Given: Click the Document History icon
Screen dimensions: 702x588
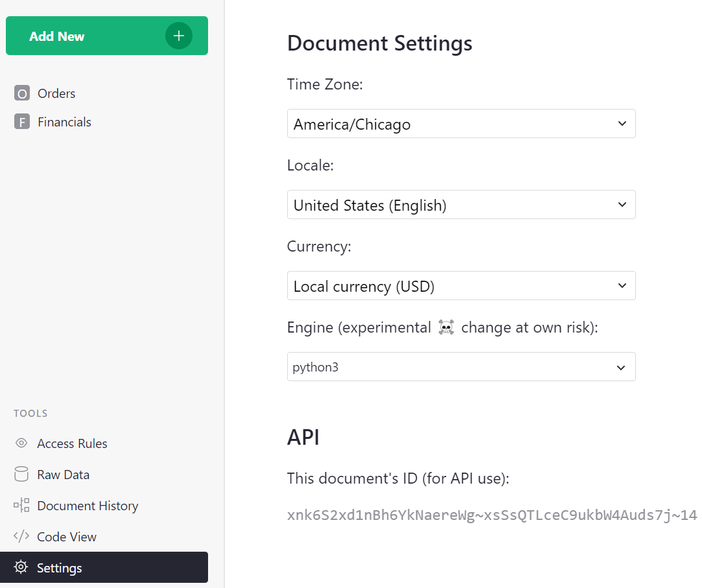Looking at the screenshot, I should pyautogui.click(x=20, y=505).
